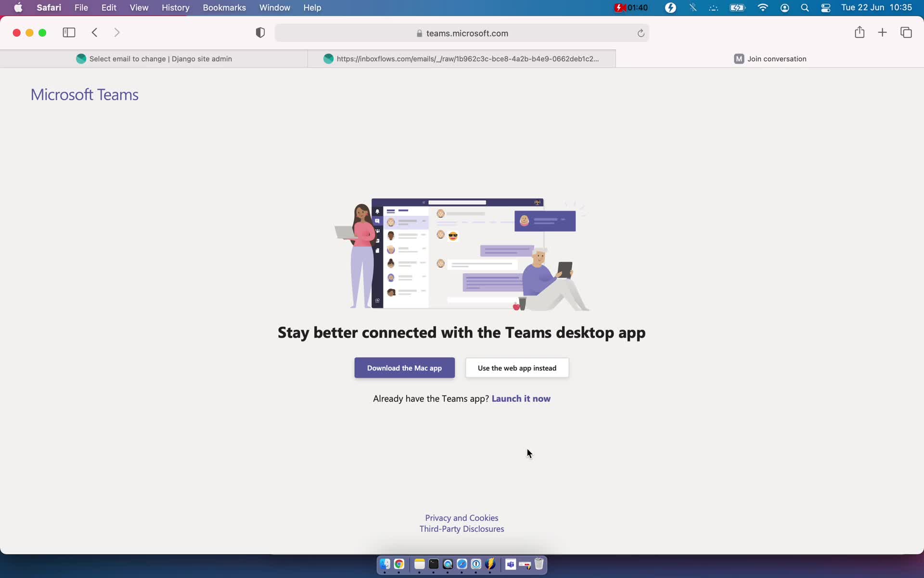Open the History menu
The height and width of the screenshot is (578, 924).
pos(176,7)
